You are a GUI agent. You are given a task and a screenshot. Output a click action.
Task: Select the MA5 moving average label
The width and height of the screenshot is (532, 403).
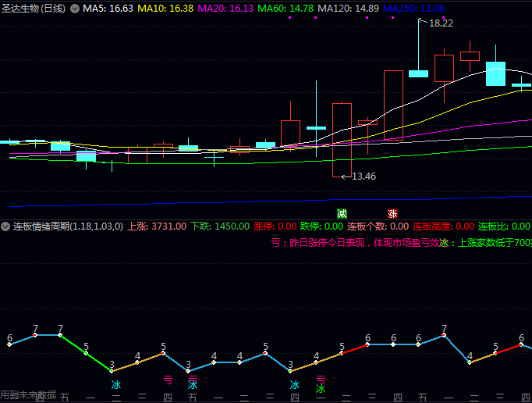pyautogui.click(x=108, y=9)
